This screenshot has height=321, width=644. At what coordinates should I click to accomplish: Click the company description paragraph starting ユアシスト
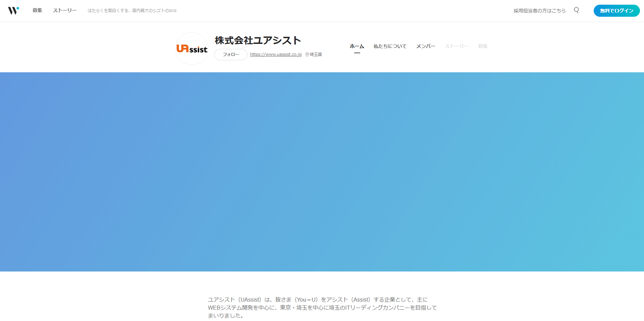pos(322,308)
